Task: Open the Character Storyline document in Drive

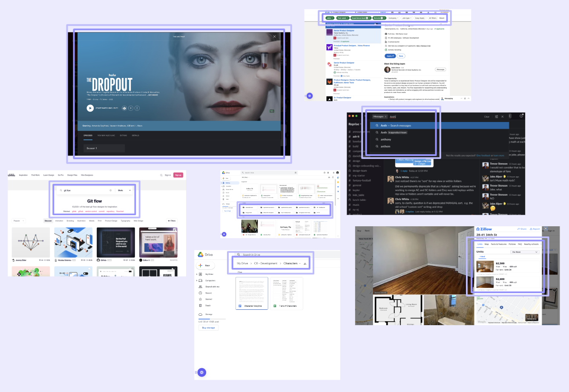Action: pos(252,293)
